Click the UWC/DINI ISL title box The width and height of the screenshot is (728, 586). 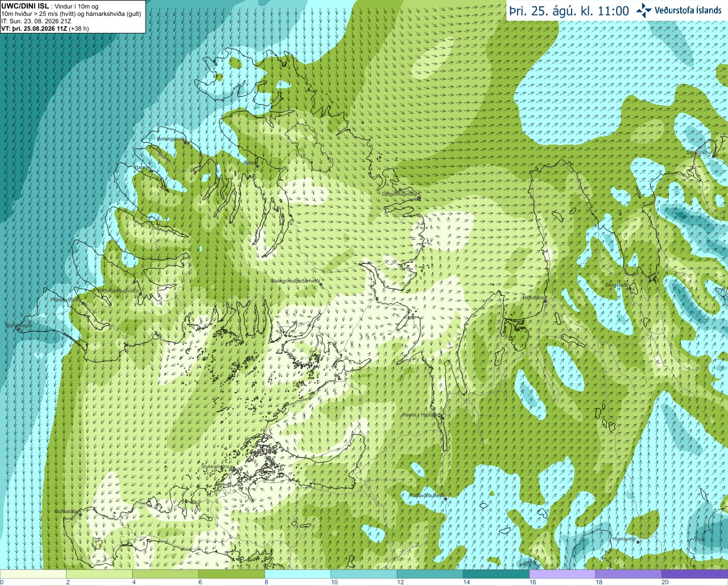(72, 17)
